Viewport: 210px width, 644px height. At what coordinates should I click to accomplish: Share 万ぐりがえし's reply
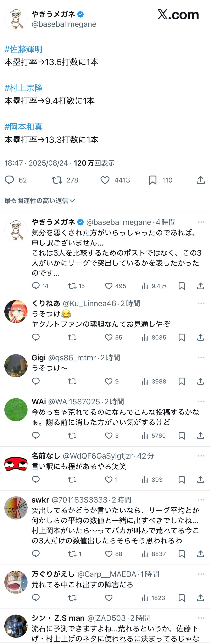201,598
